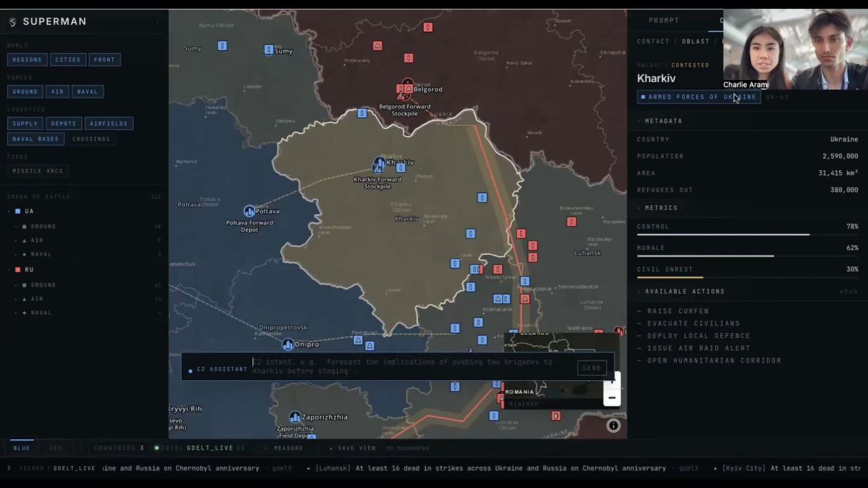Click Send in the C2 Assistant bar
Screen dimensions: 868x488
592,368
